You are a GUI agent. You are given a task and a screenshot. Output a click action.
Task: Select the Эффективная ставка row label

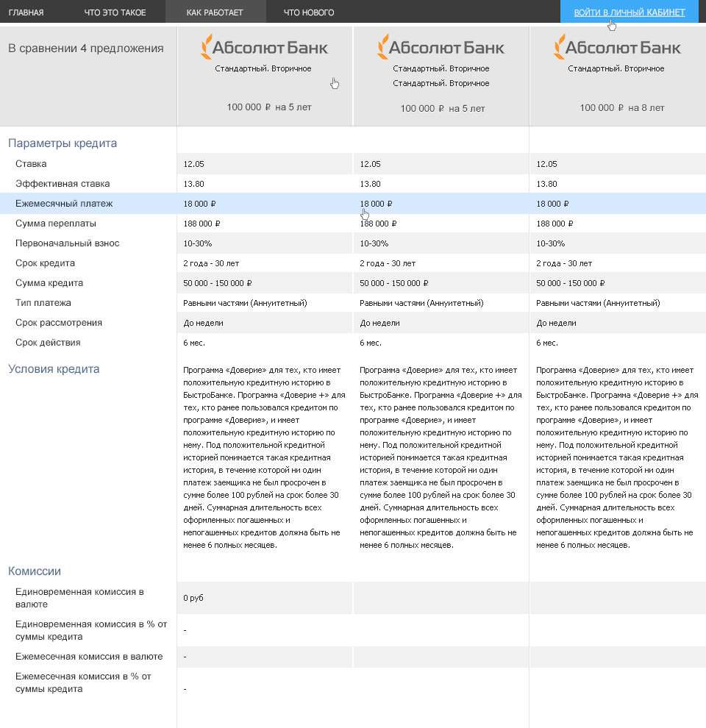[63, 184]
